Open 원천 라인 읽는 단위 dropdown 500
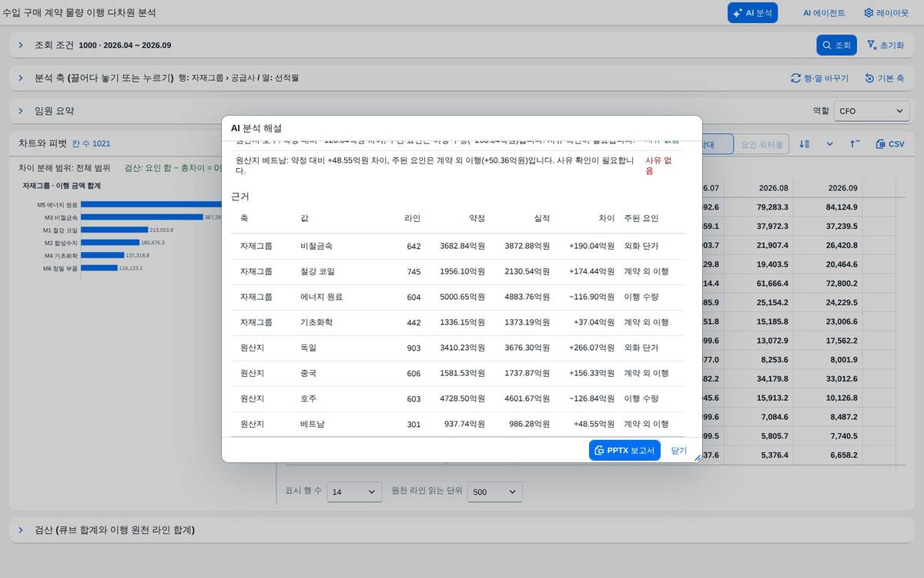Viewport: 924px width, 578px height. pyautogui.click(x=495, y=492)
